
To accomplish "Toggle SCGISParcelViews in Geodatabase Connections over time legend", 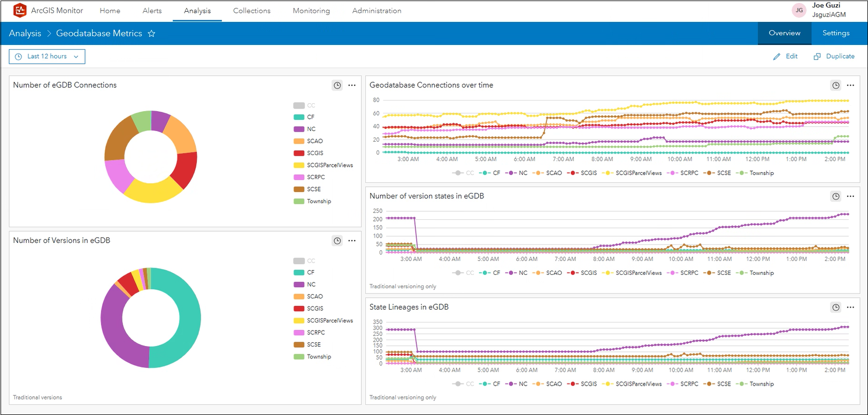I will [632, 173].
